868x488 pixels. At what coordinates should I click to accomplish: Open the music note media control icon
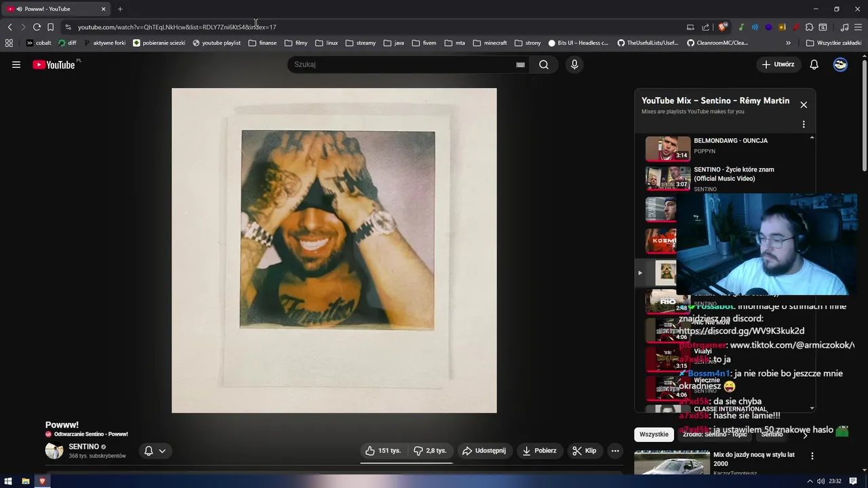pos(844,27)
